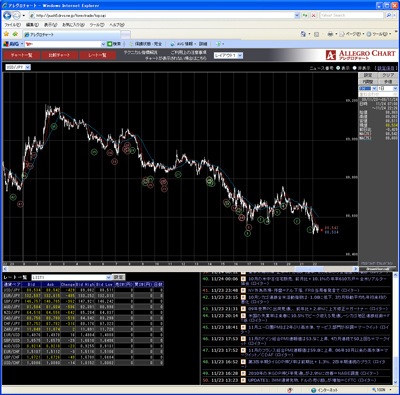Click the news list scroll down arrow

coord(396,382)
